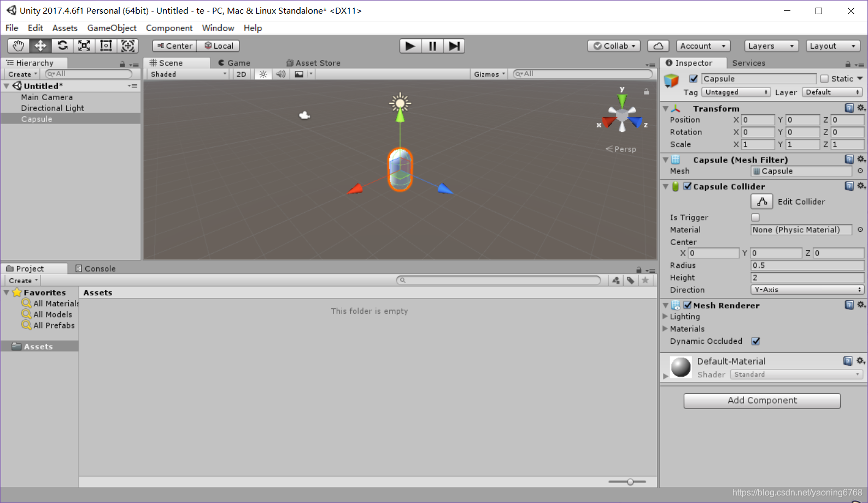This screenshot has width=868, height=503.
Task: Save project search star icon
Action: pyautogui.click(x=646, y=280)
